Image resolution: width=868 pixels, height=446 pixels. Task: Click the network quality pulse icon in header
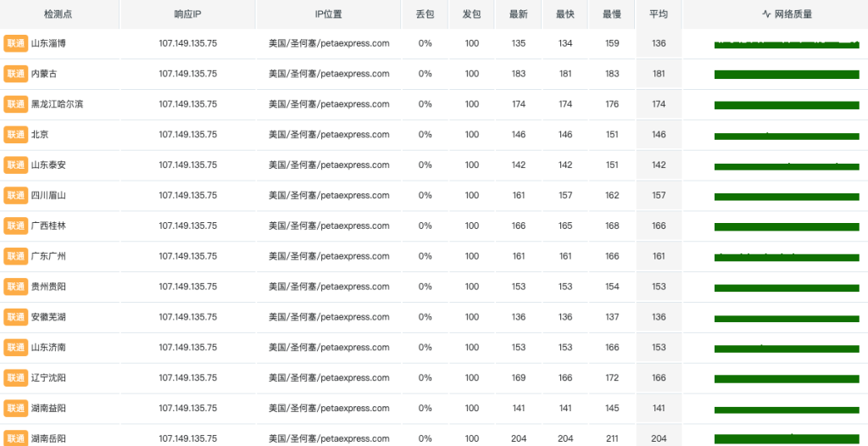[766, 14]
